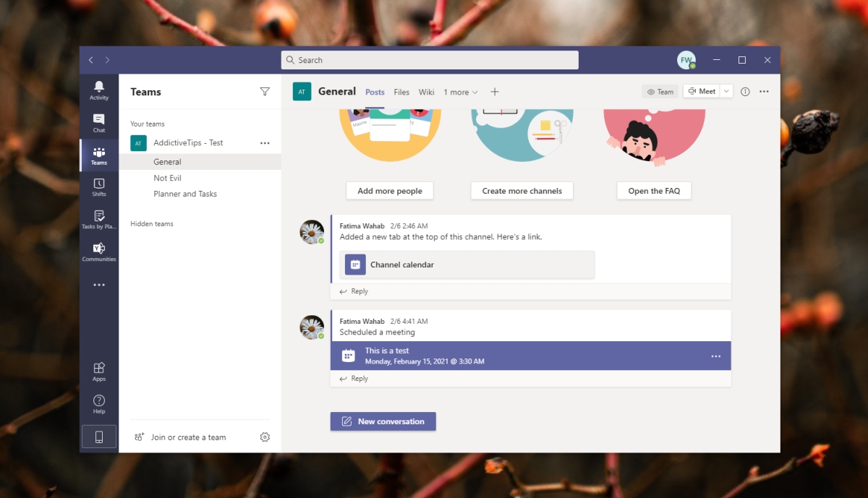Go forward with the right arrow
Image resolution: width=868 pixels, height=498 pixels.
(x=108, y=60)
